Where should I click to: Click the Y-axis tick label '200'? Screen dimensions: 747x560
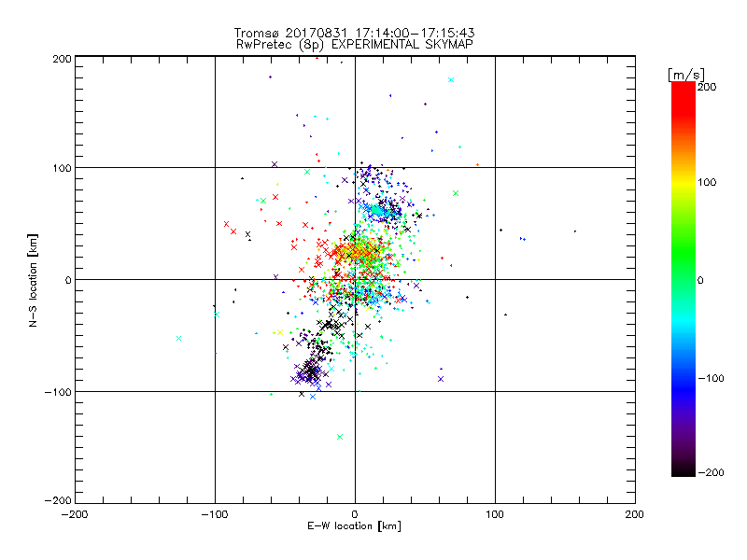[62, 59]
